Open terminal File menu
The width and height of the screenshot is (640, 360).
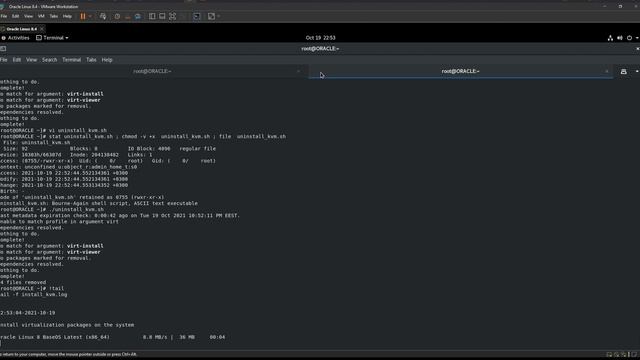pos(4,60)
